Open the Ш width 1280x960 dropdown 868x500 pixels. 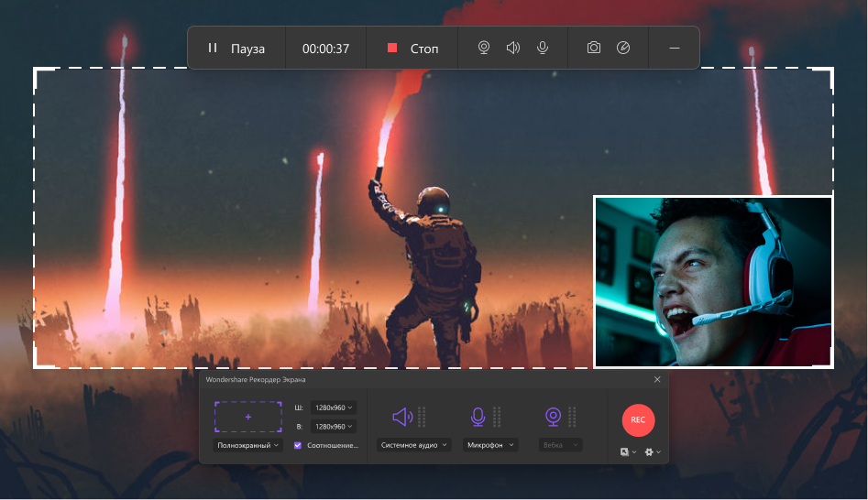[x=334, y=408]
